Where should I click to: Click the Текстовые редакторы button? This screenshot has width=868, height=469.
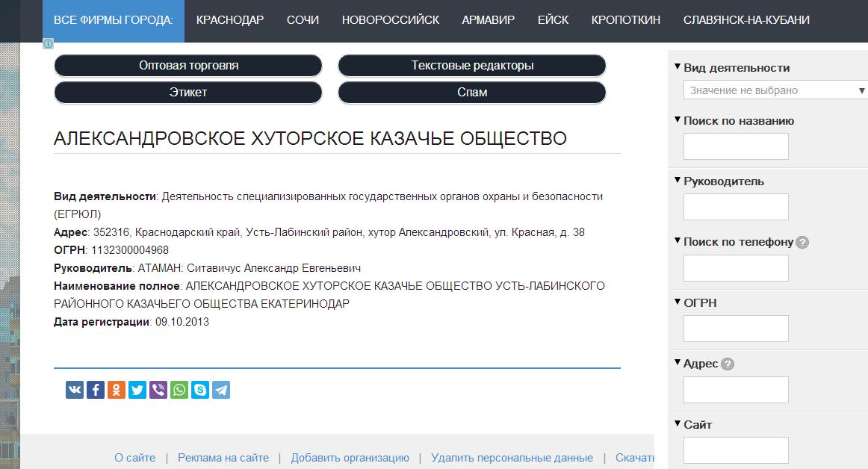(472, 65)
